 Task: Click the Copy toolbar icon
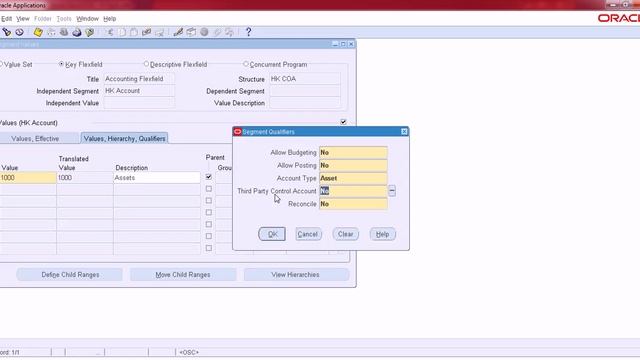click(x=122, y=32)
